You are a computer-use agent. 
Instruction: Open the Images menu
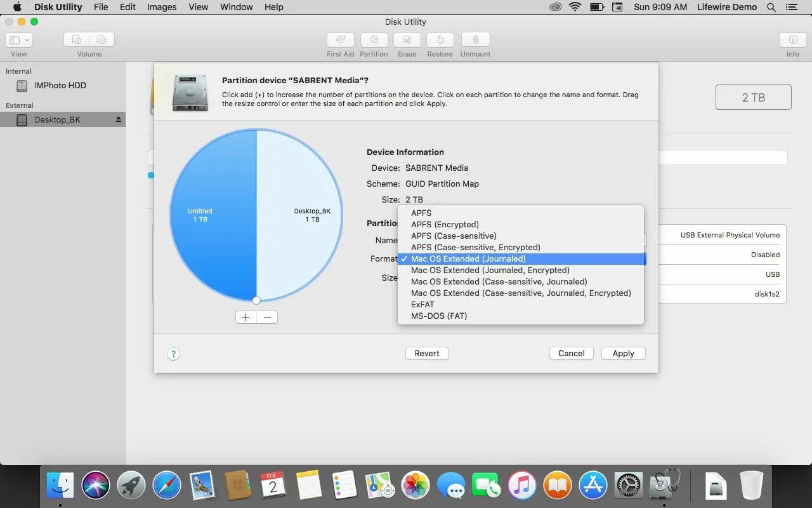(162, 7)
